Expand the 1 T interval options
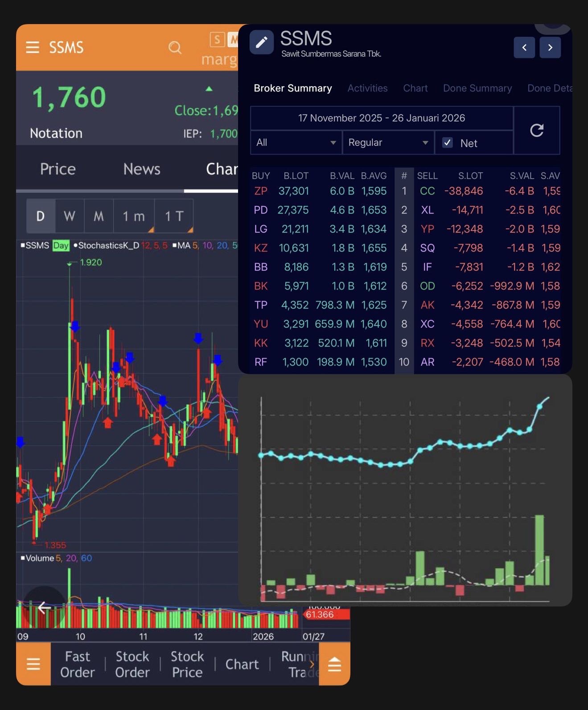The image size is (588, 710). click(174, 216)
